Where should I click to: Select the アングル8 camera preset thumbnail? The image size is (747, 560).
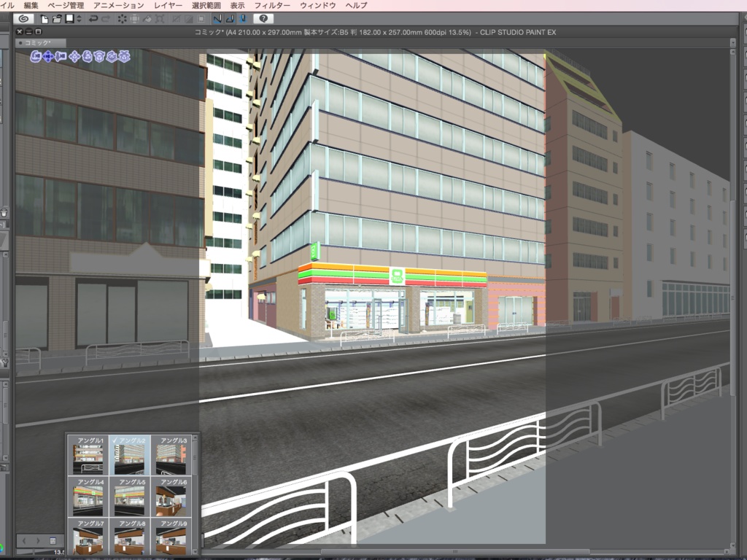pos(130,537)
